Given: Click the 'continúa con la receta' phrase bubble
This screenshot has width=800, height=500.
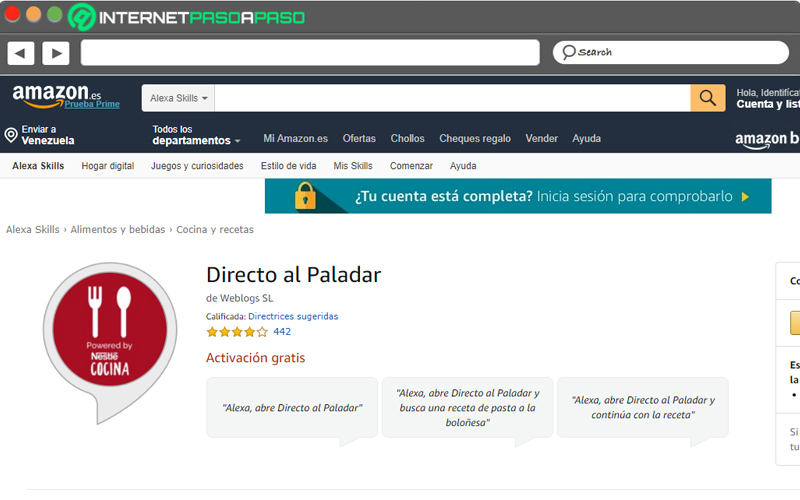Looking at the screenshot, I should coord(643,408).
